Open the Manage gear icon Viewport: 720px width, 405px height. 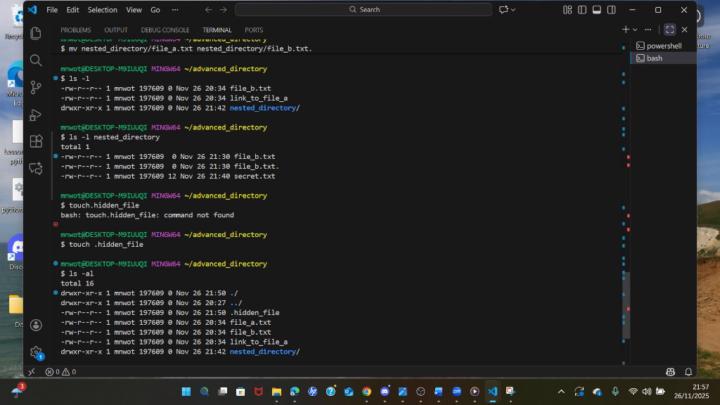click(36, 352)
